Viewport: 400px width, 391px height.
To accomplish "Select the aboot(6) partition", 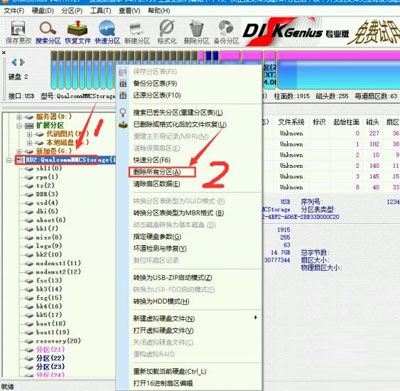I will pos(51,220).
